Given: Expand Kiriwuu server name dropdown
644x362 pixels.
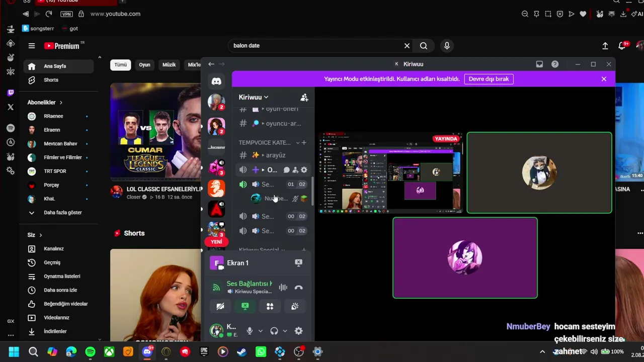Looking at the screenshot, I should 254,97.
